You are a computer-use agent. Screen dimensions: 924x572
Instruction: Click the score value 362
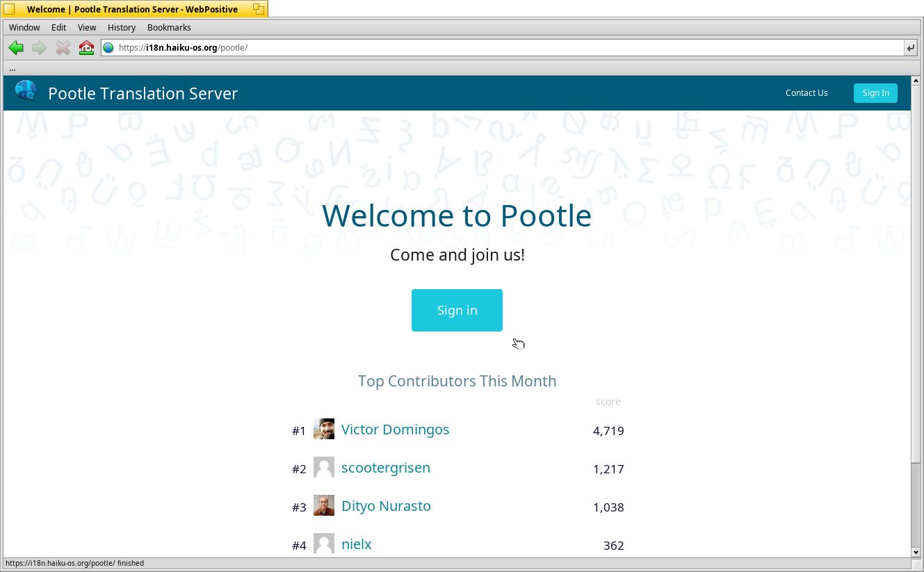[x=613, y=546]
